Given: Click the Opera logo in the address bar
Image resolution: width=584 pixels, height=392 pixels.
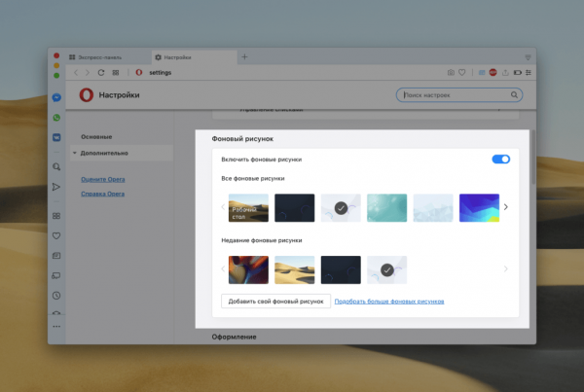Looking at the screenshot, I should click(139, 73).
